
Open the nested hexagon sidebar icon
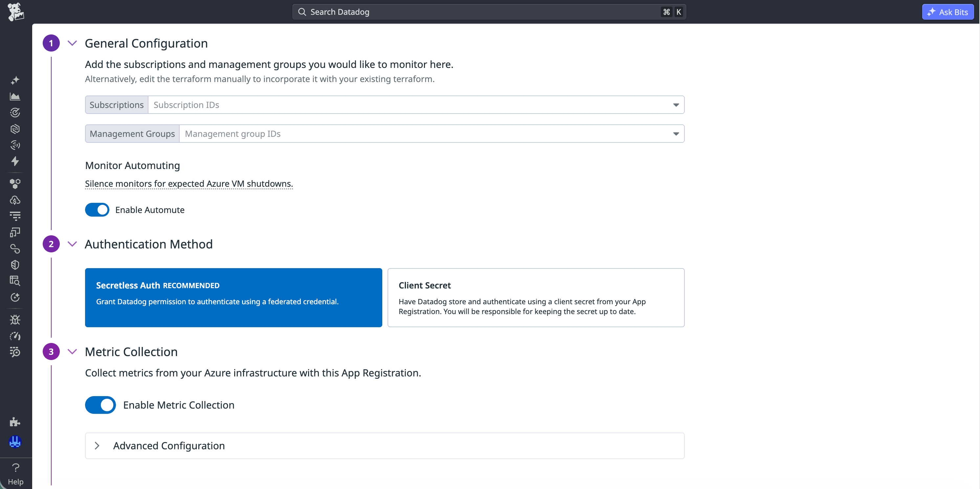[x=15, y=129]
